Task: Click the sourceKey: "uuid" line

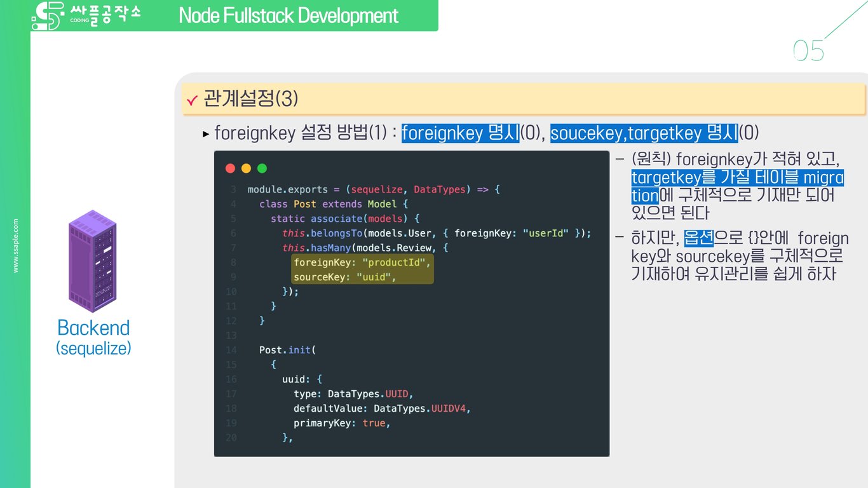Action: 345,277
